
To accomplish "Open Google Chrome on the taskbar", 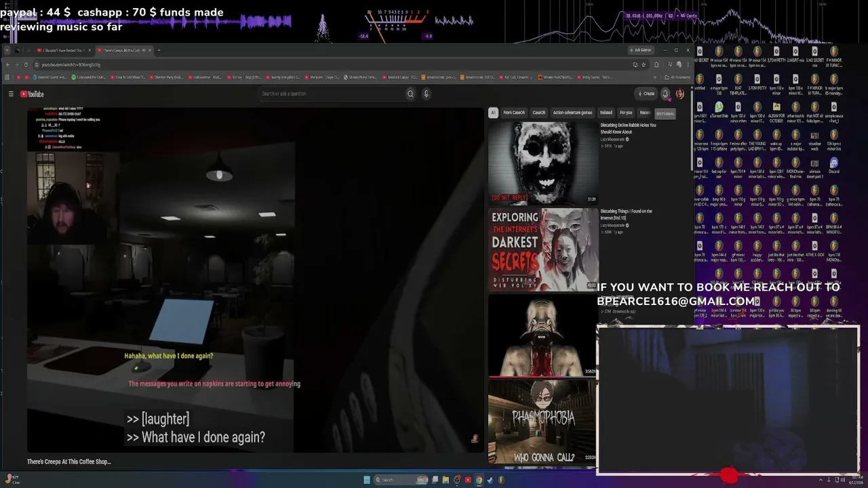I will tap(479, 480).
